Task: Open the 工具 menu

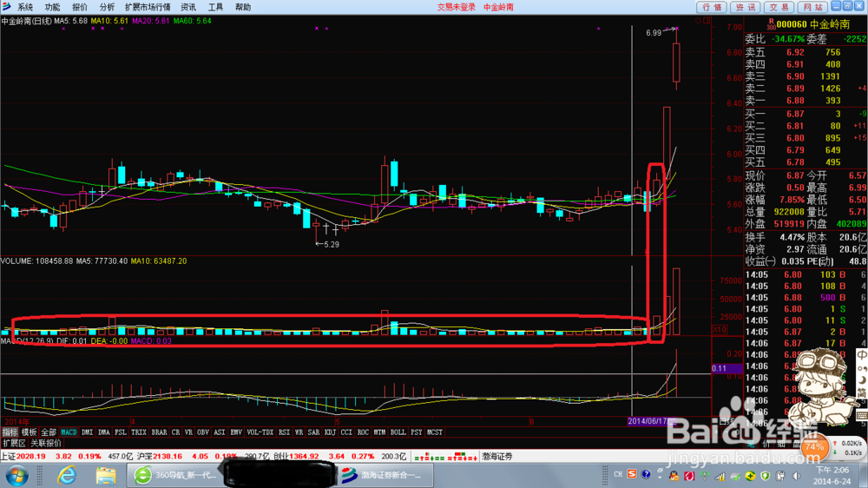Action: tap(215, 7)
